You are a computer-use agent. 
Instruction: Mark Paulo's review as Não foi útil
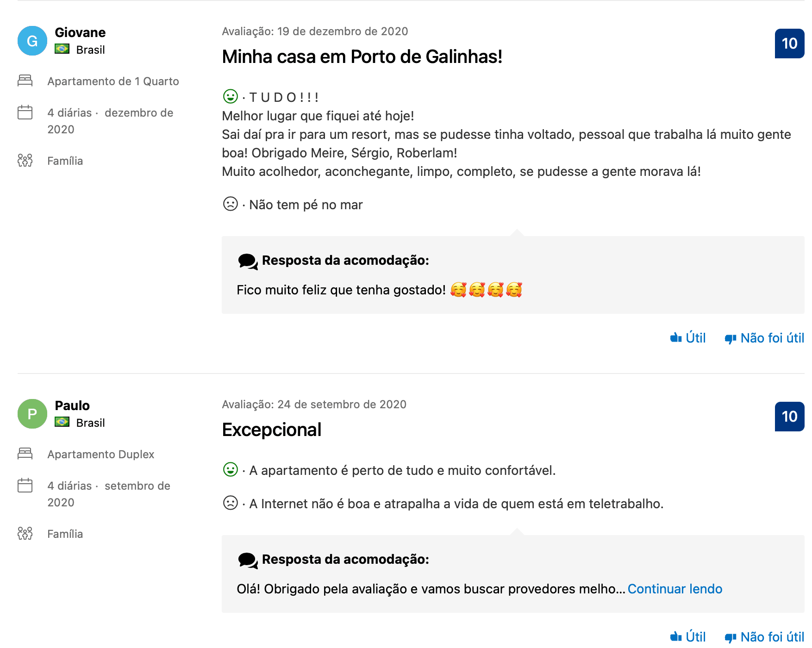[x=764, y=637]
